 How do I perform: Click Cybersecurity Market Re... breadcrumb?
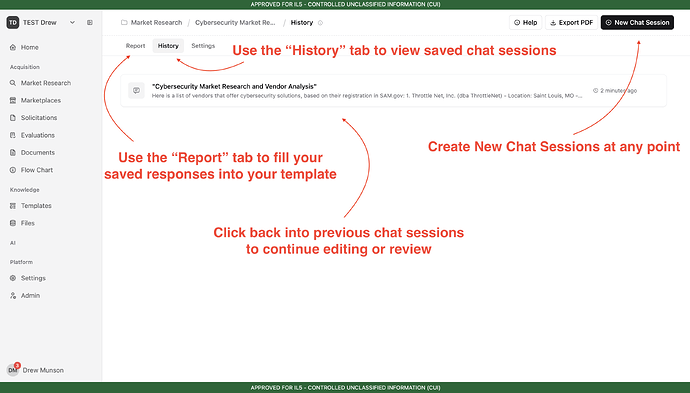[235, 22]
